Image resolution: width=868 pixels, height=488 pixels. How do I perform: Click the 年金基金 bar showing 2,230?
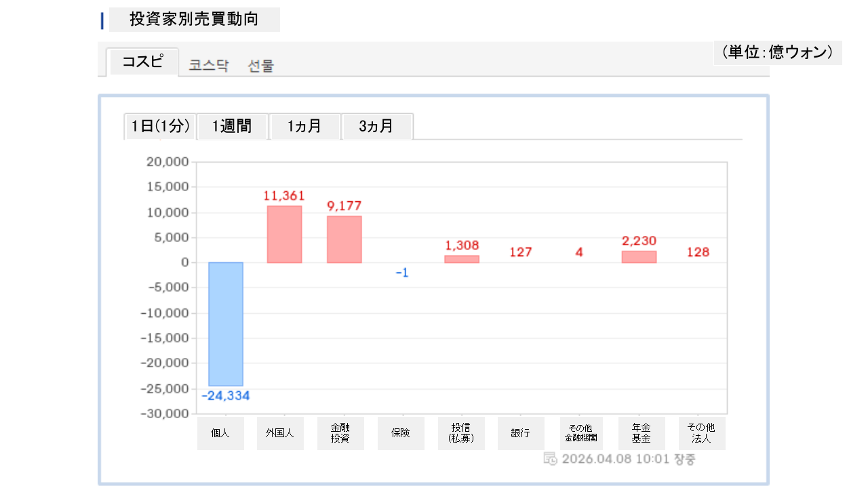pyautogui.click(x=639, y=257)
